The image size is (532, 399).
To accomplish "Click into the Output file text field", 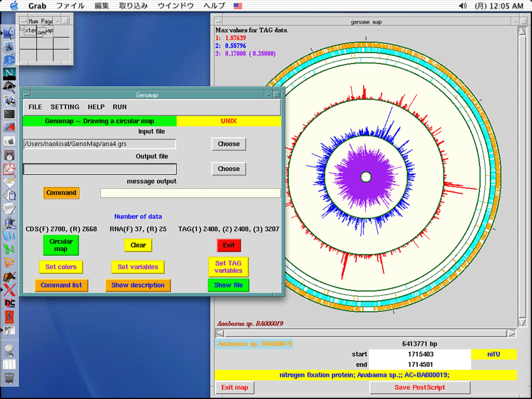I will click(100, 169).
